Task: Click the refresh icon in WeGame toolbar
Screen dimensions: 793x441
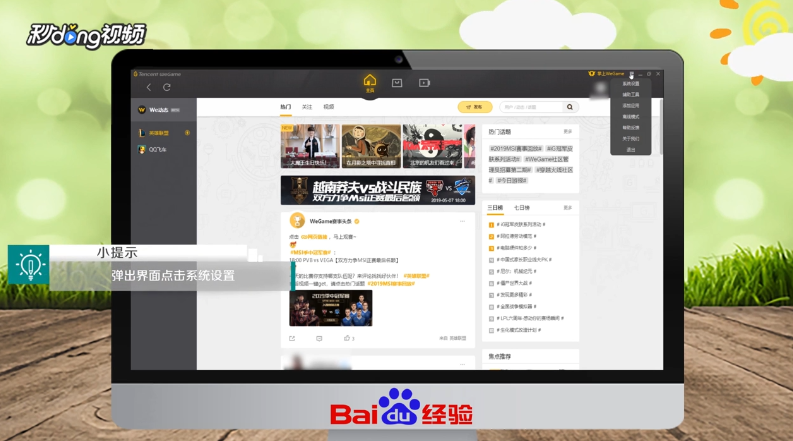Action: (166, 87)
